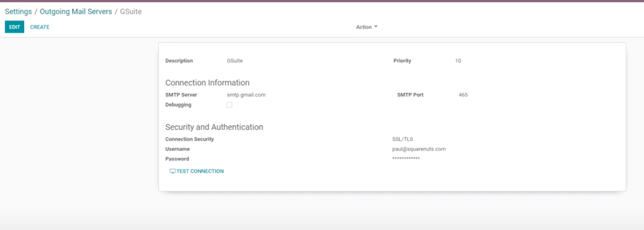The image size is (644, 230).
Task: Click the masked password value
Action: [406, 159]
